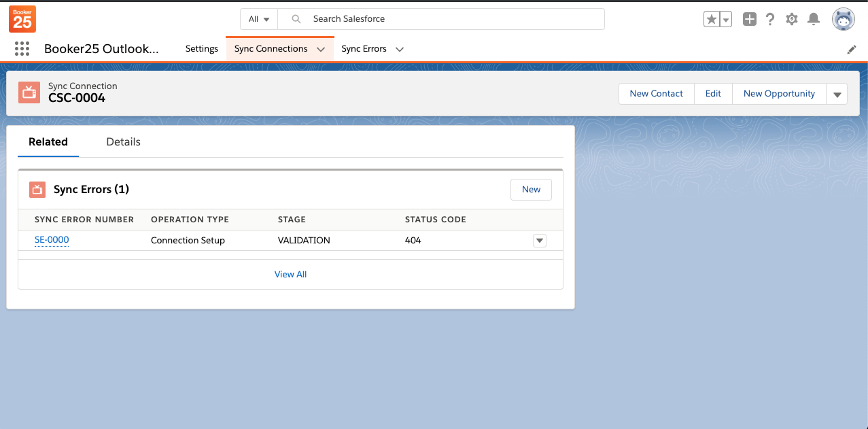Click the New Contact button
868x429 pixels.
[656, 94]
